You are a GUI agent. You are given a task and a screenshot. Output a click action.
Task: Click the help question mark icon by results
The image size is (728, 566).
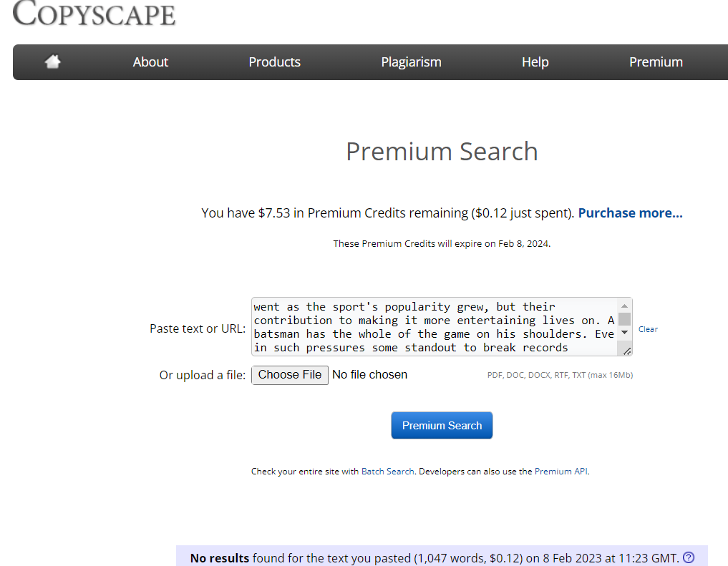click(689, 557)
